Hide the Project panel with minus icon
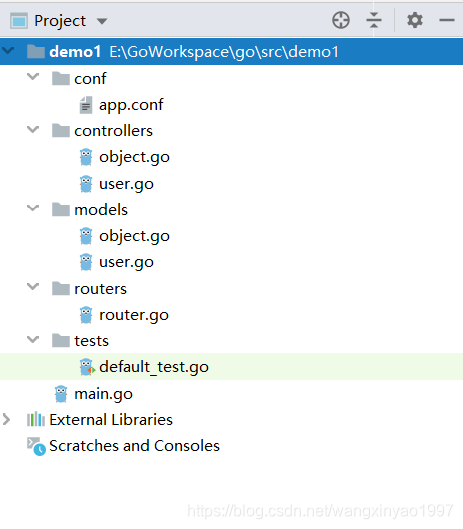 click(x=447, y=20)
